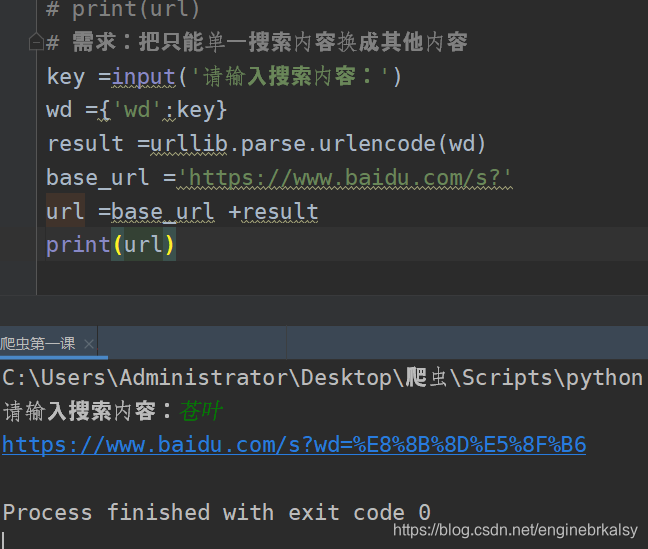Click the console interpreter path line

pyautogui.click(x=322, y=377)
